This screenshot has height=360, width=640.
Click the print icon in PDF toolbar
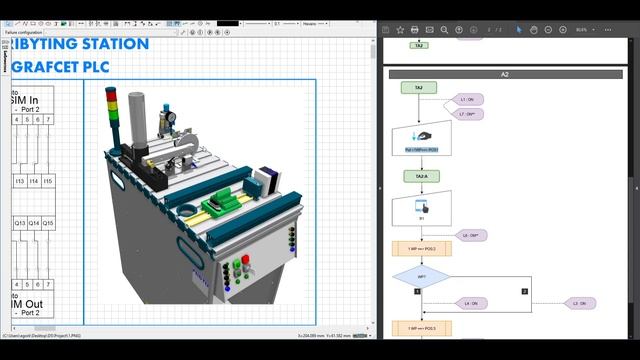(x=415, y=30)
